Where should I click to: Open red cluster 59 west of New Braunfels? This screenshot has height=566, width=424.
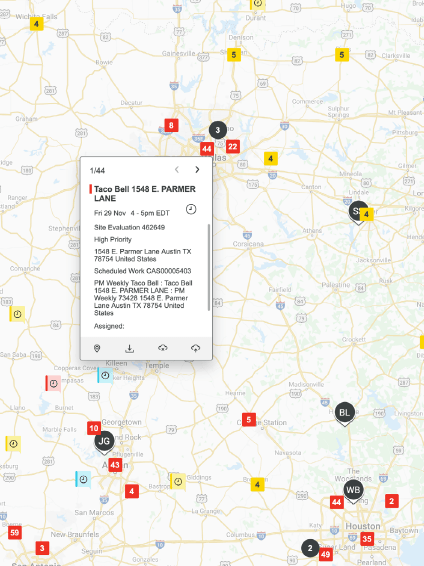15,533
